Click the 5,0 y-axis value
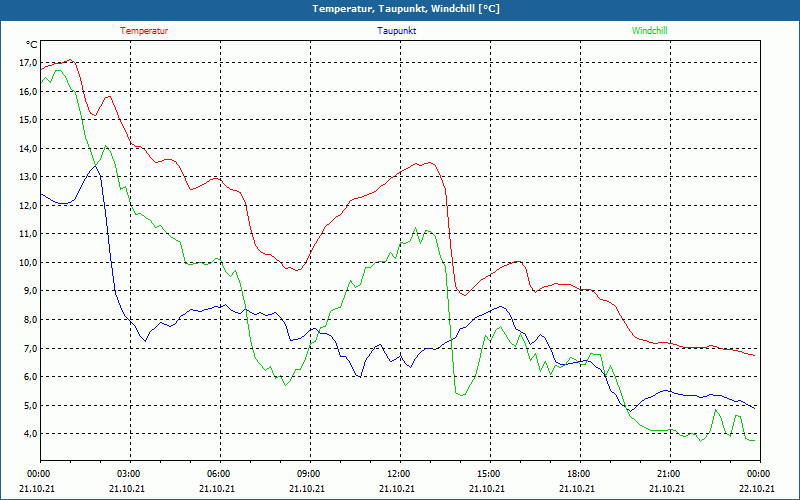This screenshot has width=800, height=500. [30, 405]
